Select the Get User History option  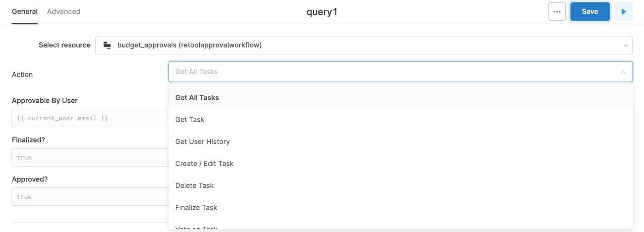pyautogui.click(x=202, y=141)
